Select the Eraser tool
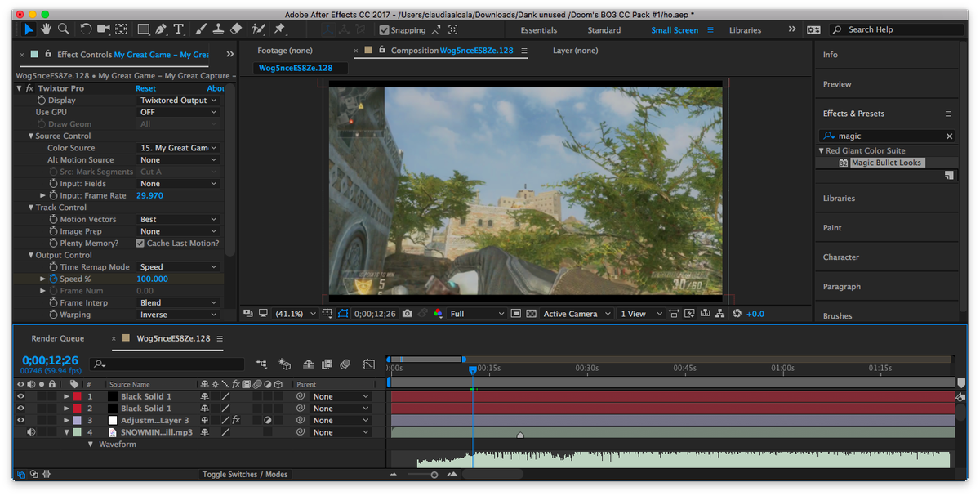The height and width of the screenshot is (496, 980). pyautogui.click(x=236, y=29)
